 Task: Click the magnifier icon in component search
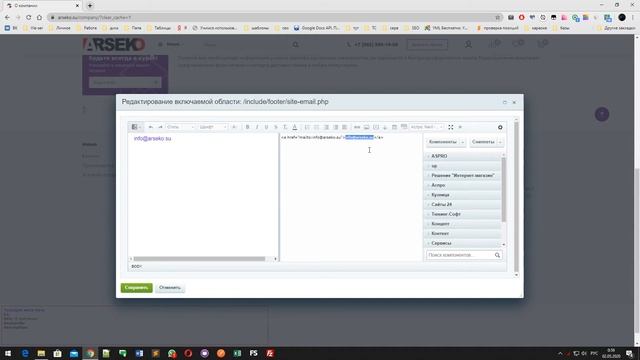pos(498,255)
